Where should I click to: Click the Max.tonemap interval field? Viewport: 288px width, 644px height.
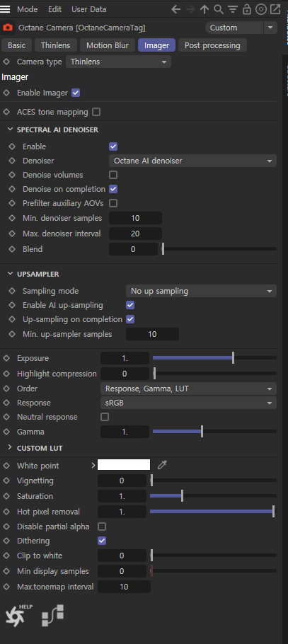click(x=124, y=587)
